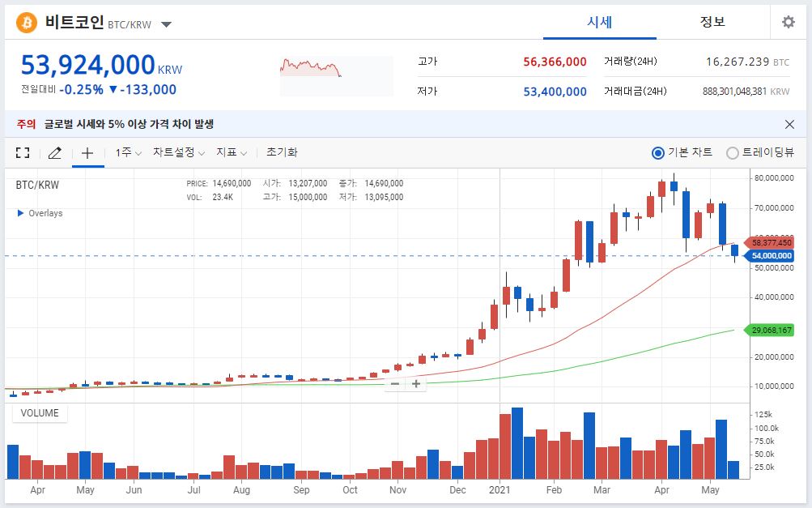Click the mini price sparkline thumbnail
Image resolution: width=812 pixels, height=508 pixels.
click(x=337, y=76)
